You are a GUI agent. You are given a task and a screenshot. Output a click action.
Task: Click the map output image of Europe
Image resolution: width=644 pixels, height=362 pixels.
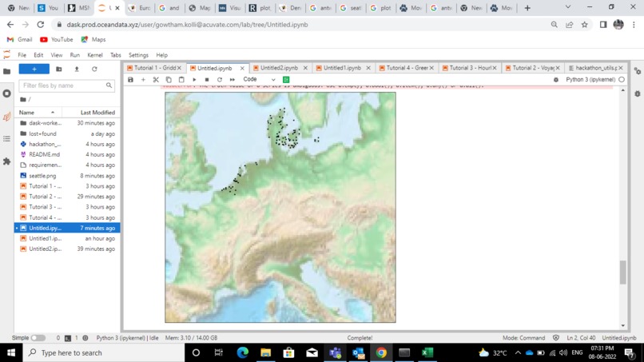(280, 207)
